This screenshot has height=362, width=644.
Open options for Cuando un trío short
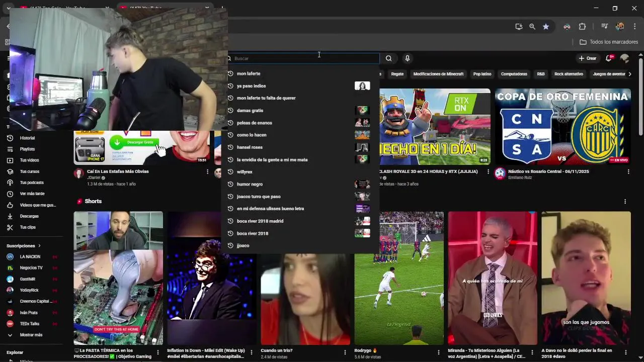[345, 352]
